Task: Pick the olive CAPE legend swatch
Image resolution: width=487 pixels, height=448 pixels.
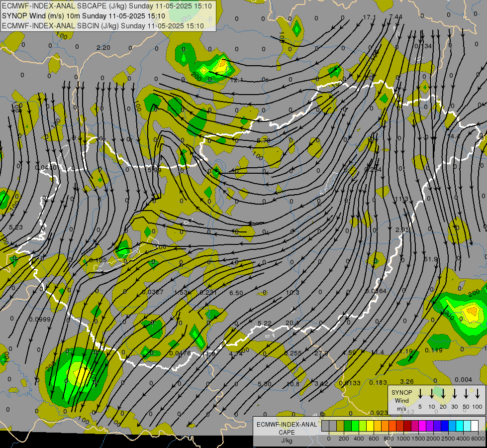Action: [340, 426]
